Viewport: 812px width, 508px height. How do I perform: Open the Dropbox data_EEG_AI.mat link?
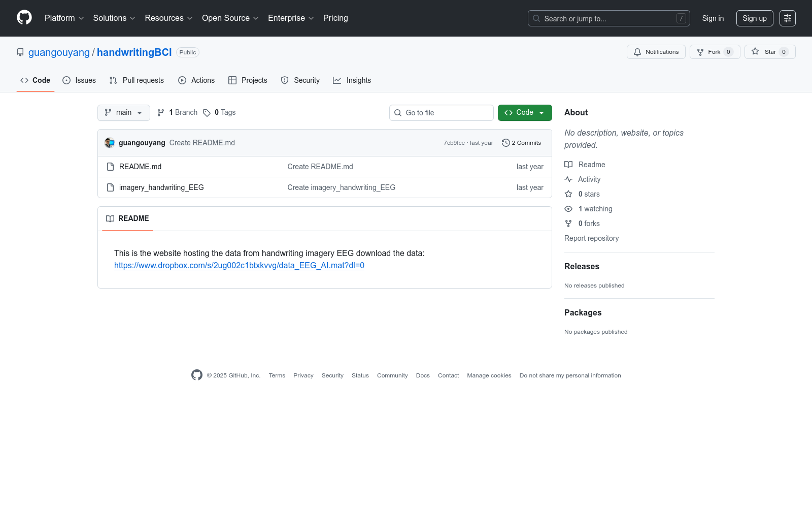coord(239,265)
